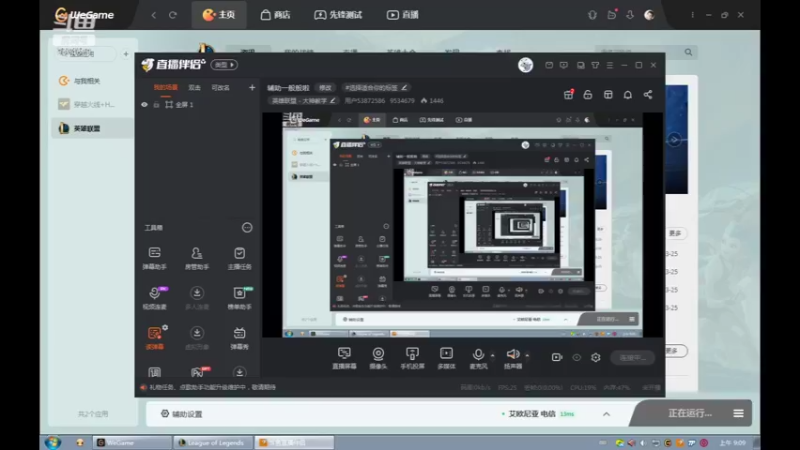Open 直播伴侣 hamburger menu
800x450 pixels.
tap(610, 65)
